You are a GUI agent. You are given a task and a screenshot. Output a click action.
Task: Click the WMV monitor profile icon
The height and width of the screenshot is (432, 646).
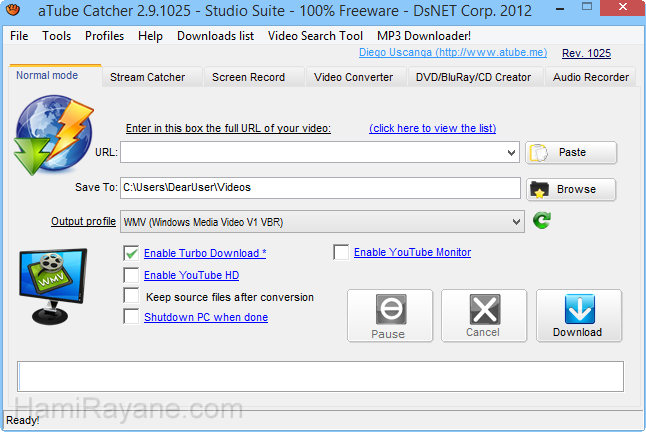coord(53,286)
